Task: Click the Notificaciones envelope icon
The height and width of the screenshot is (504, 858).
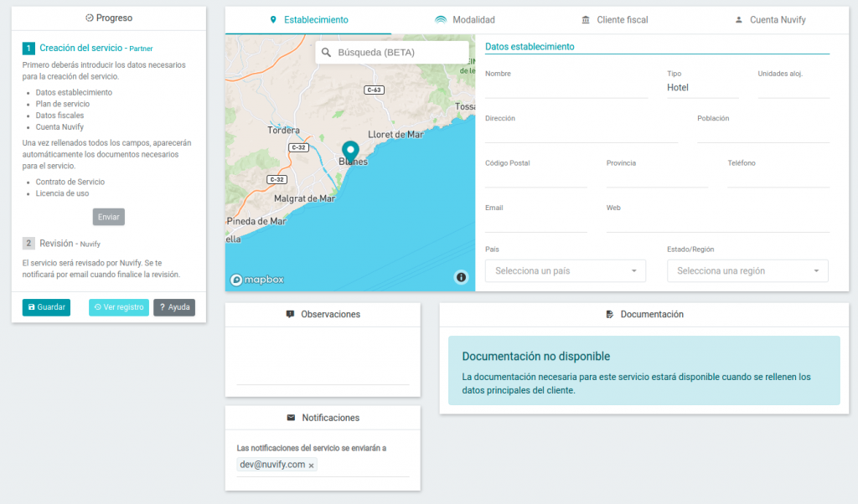Action: [x=291, y=418]
